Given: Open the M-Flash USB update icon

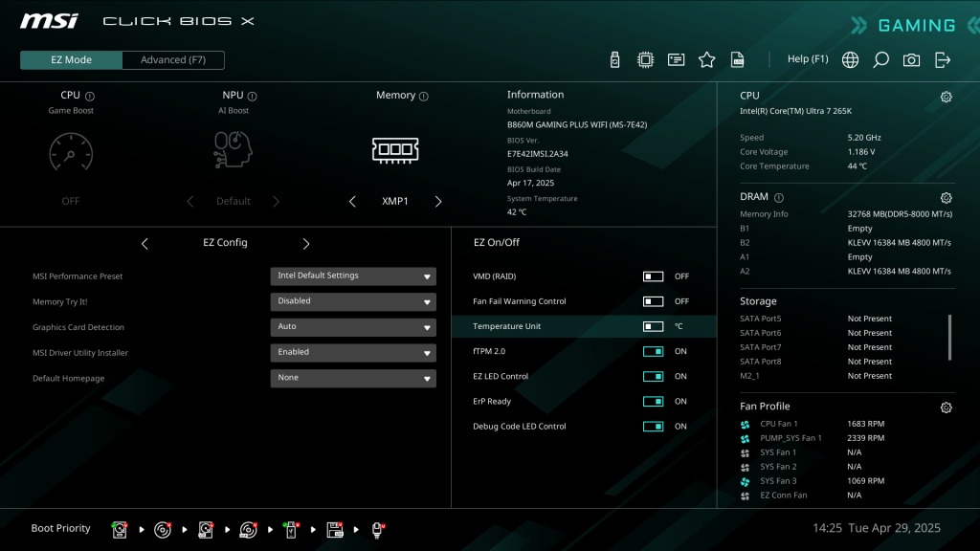Looking at the screenshot, I should coord(614,60).
